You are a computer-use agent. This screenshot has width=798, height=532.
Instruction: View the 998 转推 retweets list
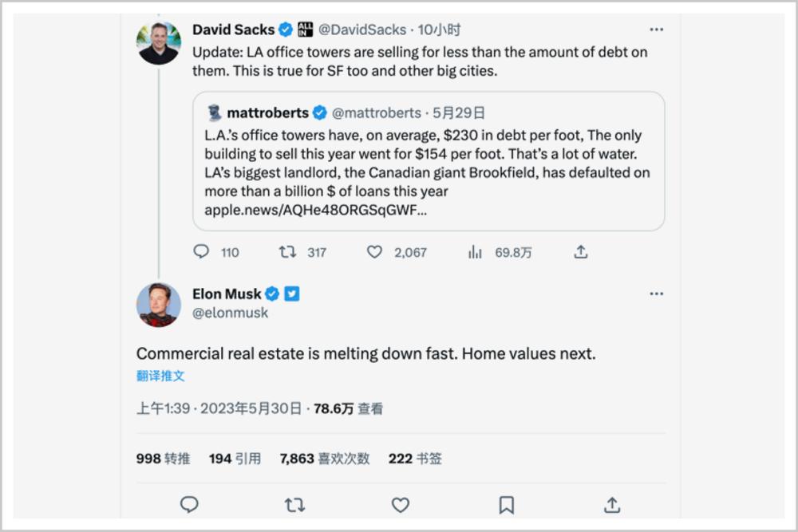[x=163, y=459]
